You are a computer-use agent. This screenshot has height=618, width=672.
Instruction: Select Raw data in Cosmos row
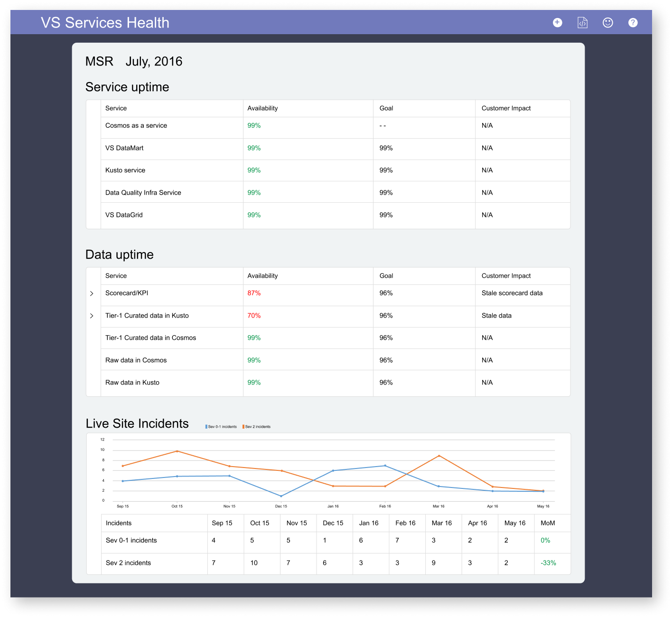[x=136, y=360]
